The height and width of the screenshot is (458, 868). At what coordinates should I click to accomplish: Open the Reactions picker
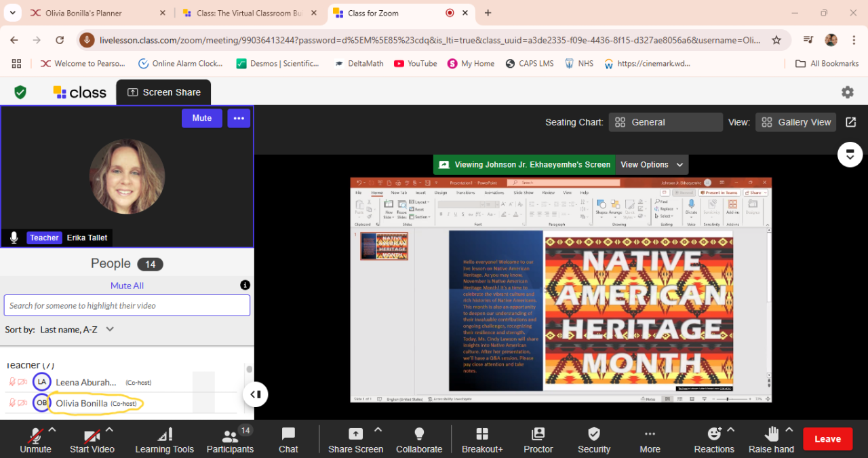point(714,440)
